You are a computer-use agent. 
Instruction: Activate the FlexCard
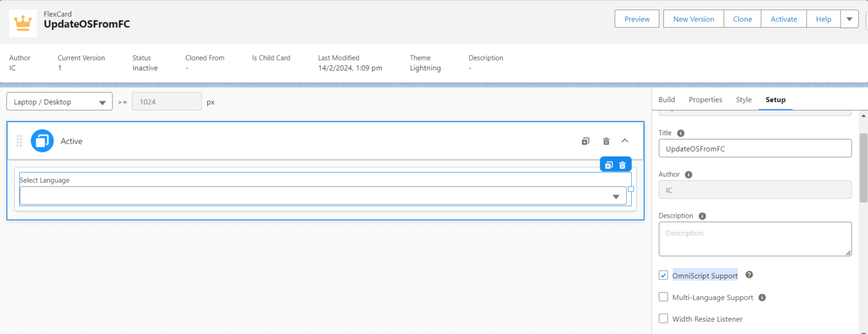[783, 19]
